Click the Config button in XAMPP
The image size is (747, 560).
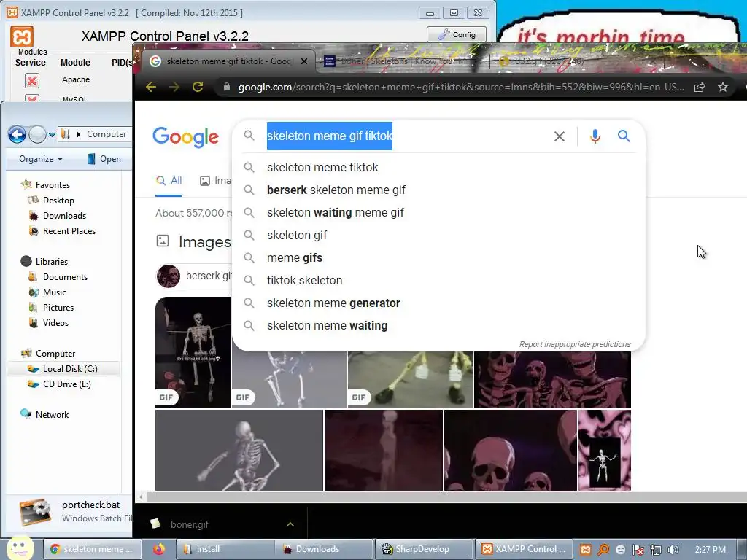[x=457, y=34]
